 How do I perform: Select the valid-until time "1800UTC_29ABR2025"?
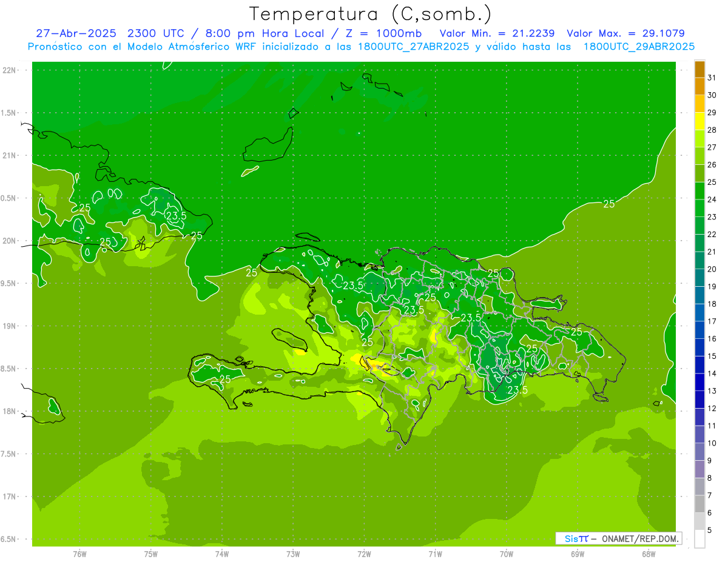[x=639, y=47]
